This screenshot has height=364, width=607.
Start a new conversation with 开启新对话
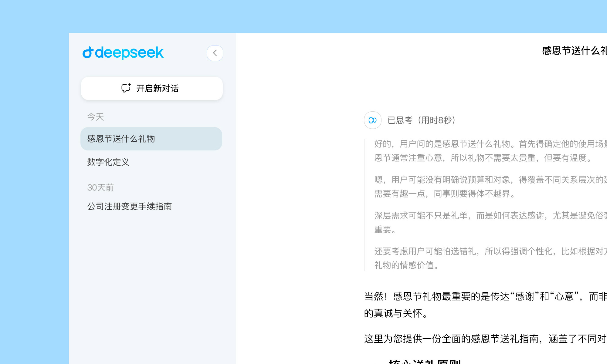[157, 88]
